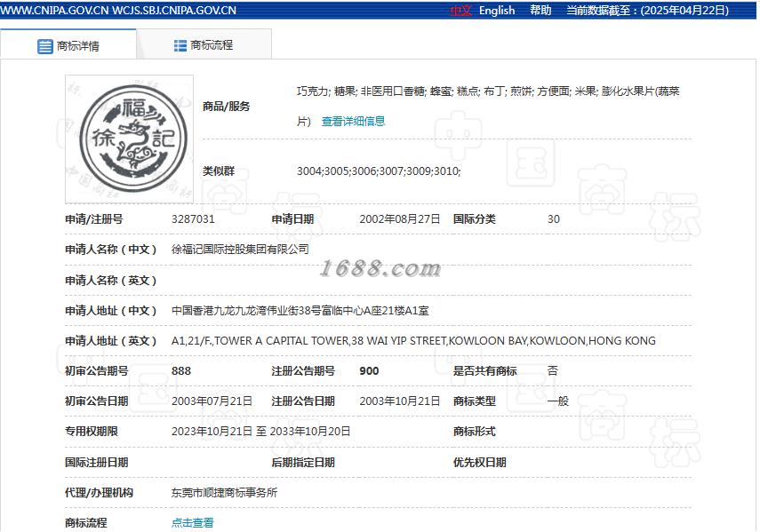Click the 初审公告期号 label
Image resolution: width=760 pixels, height=532 pixels.
pyautogui.click(x=97, y=371)
